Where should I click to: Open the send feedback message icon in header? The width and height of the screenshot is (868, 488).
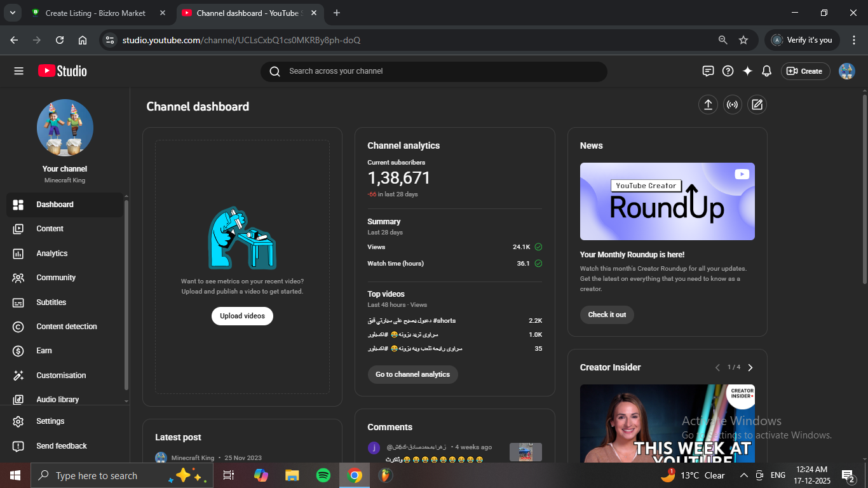click(708, 71)
